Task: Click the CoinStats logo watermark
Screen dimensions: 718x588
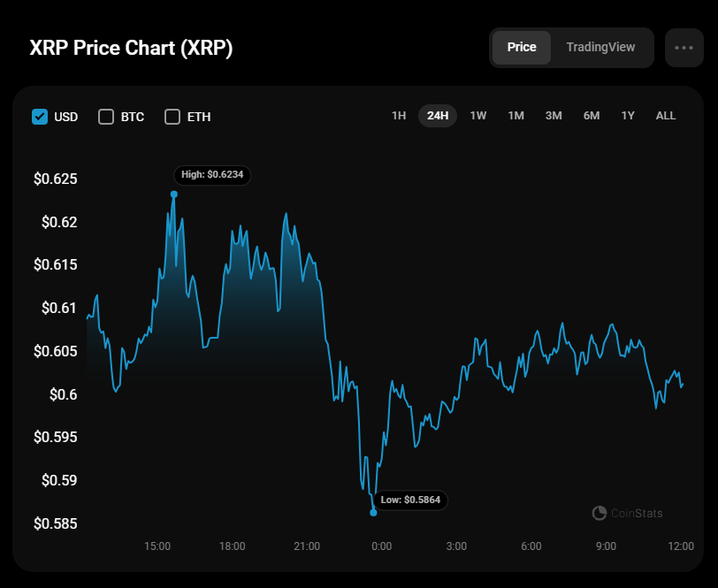Action: point(627,513)
